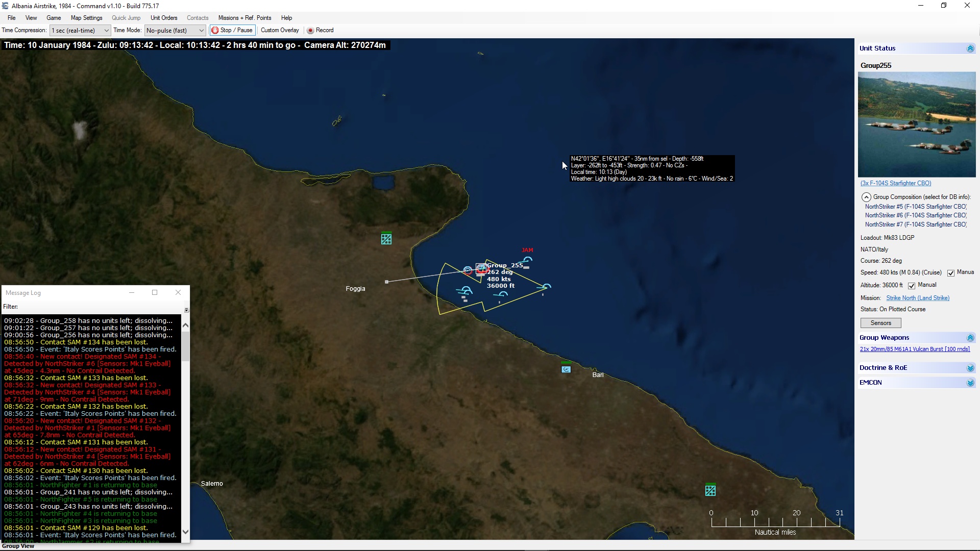
Task: Open the Unit Orders menu
Action: coord(164,18)
